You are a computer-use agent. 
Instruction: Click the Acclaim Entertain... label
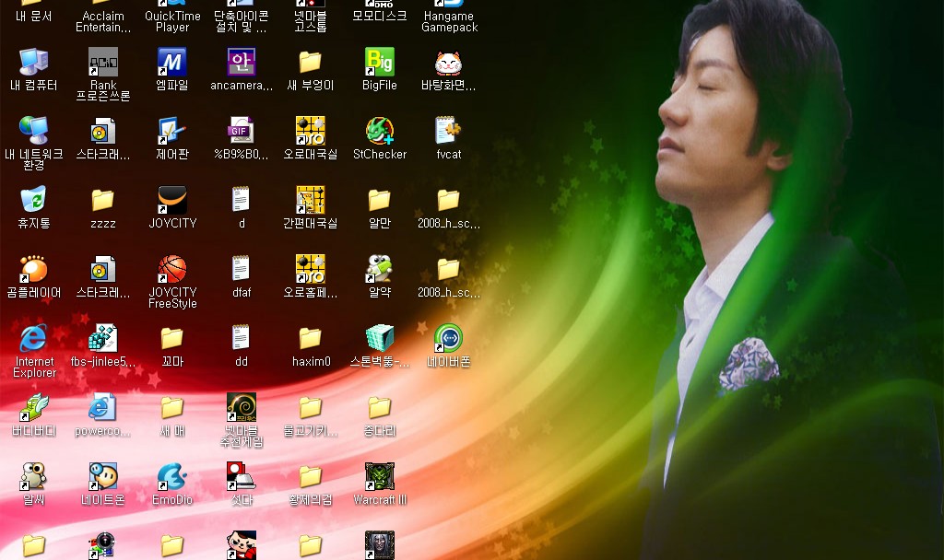pos(103,22)
